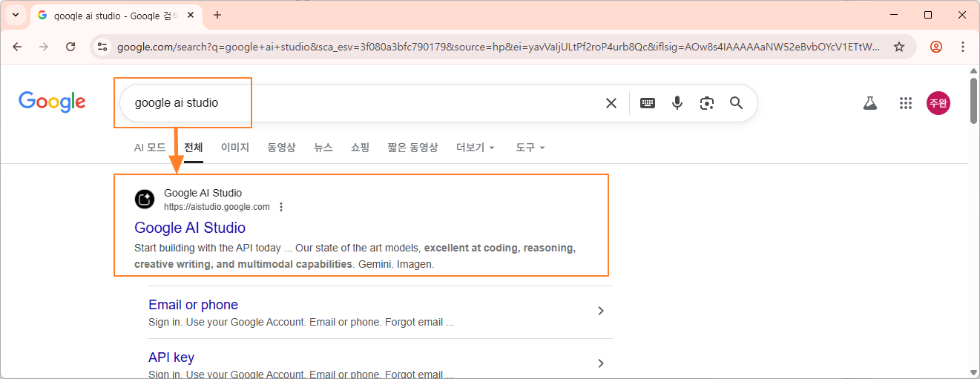Switch to the 이미지 tab

point(235,148)
